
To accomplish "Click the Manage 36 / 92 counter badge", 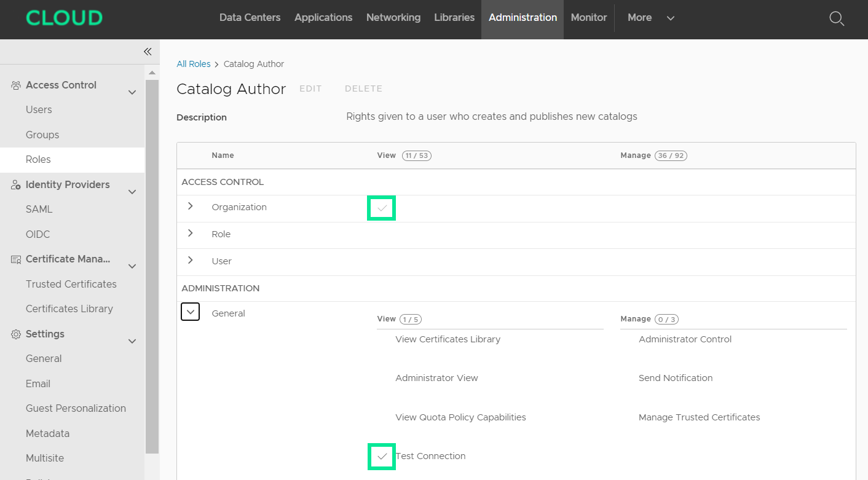I will pyautogui.click(x=671, y=155).
